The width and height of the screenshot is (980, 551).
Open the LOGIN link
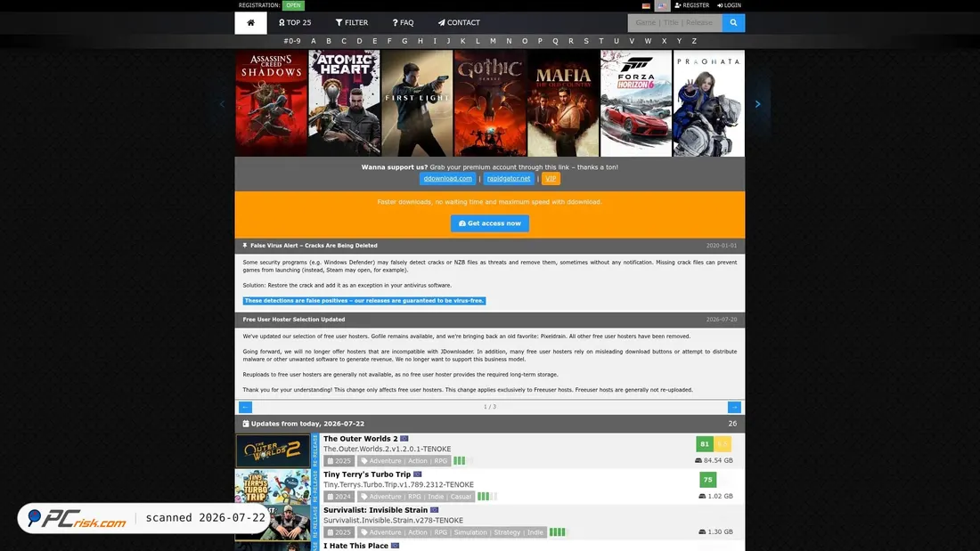click(730, 5)
